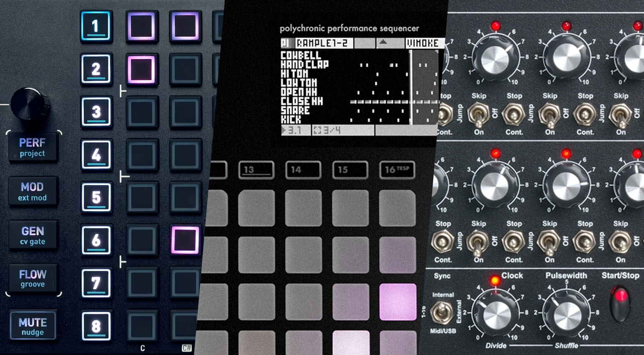The image size is (644, 355).
Task: Select pad 13 in the pad row
Action: coord(256,170)
